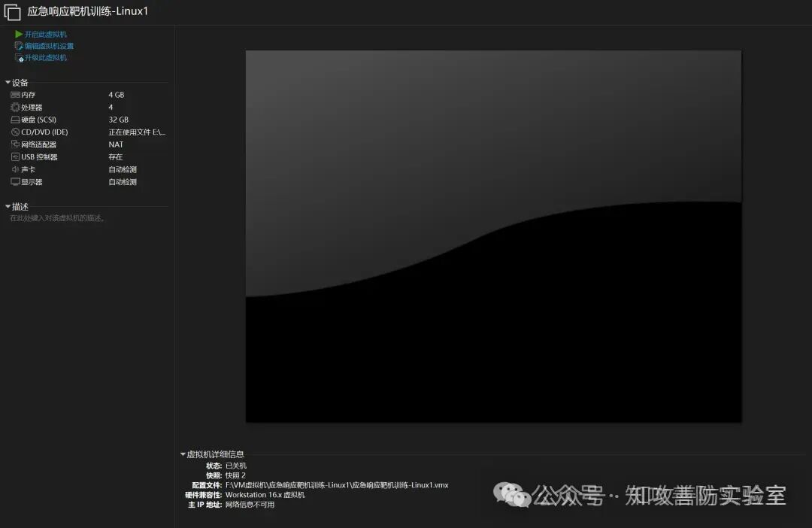
Task: Click the sound card (声卡) speaker icon
Action: pos(15,169)
